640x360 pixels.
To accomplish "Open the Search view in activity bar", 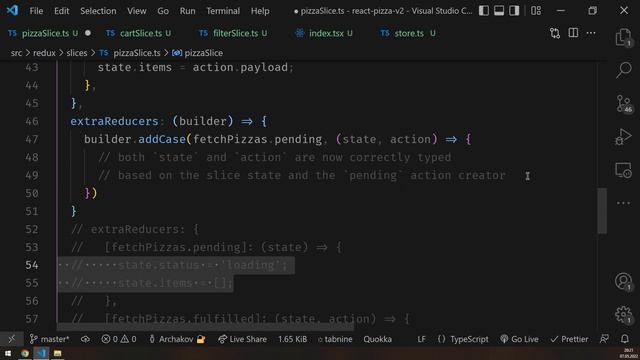I will tap(623, 70).
